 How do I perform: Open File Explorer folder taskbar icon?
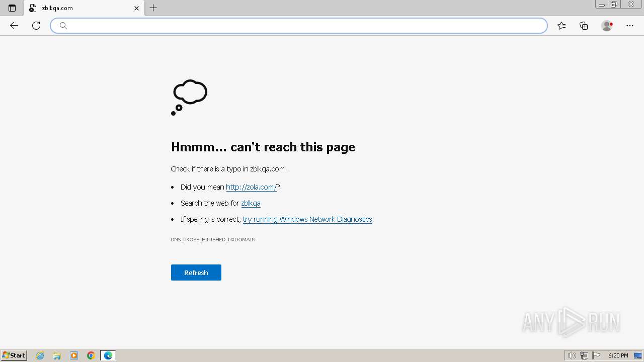[57, 355]
